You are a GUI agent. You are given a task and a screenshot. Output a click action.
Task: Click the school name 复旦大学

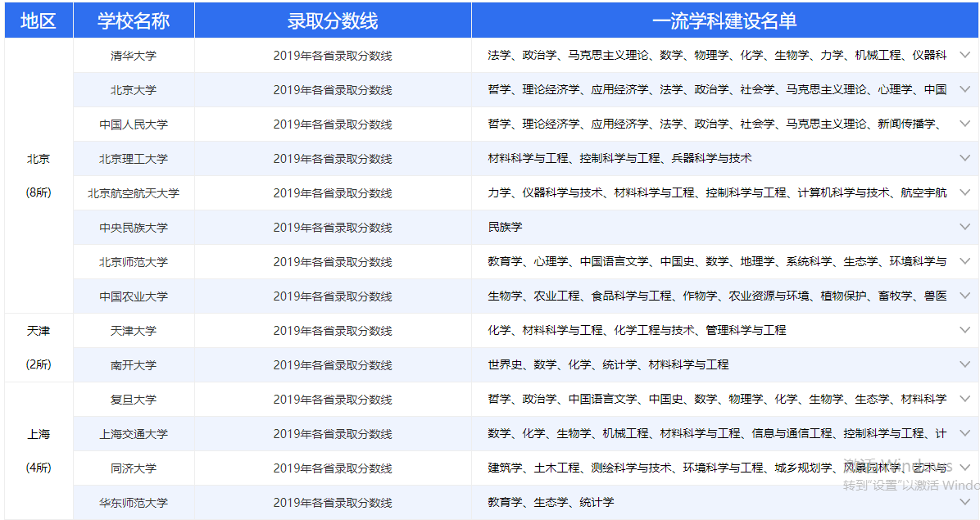133,399
